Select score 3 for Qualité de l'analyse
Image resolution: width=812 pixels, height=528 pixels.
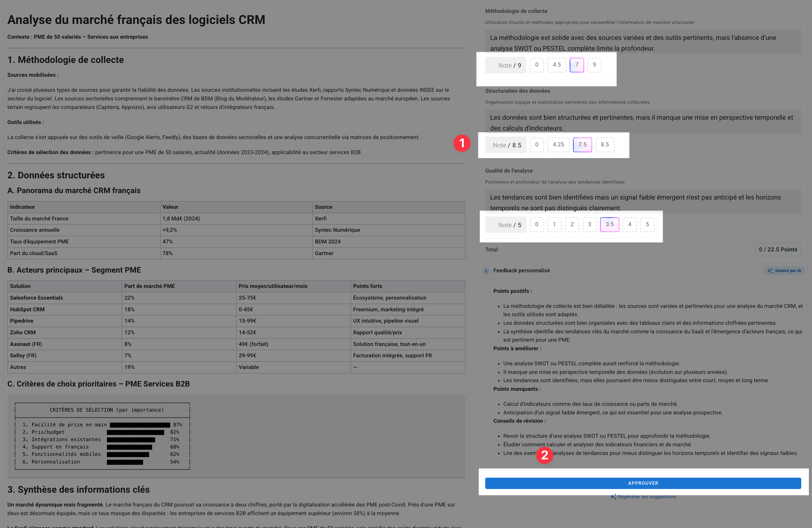[x=590, y=224]
